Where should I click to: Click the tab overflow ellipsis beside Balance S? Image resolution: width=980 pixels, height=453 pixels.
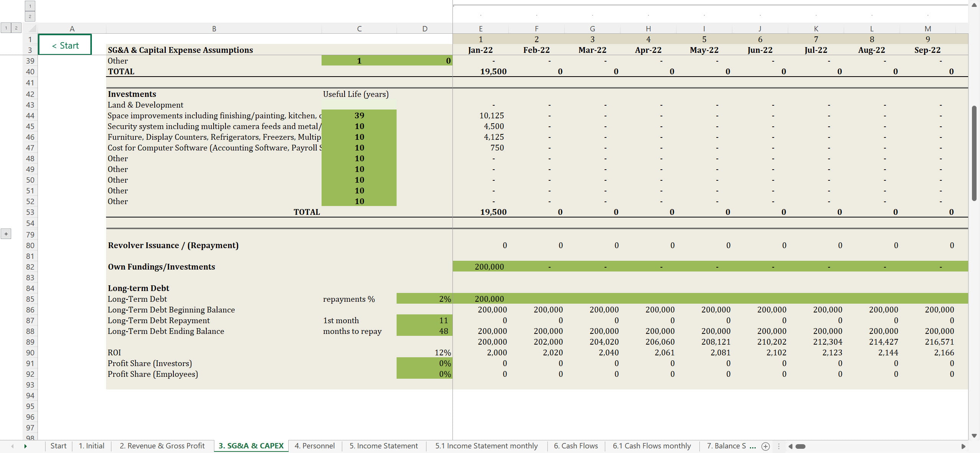(753, 446)
